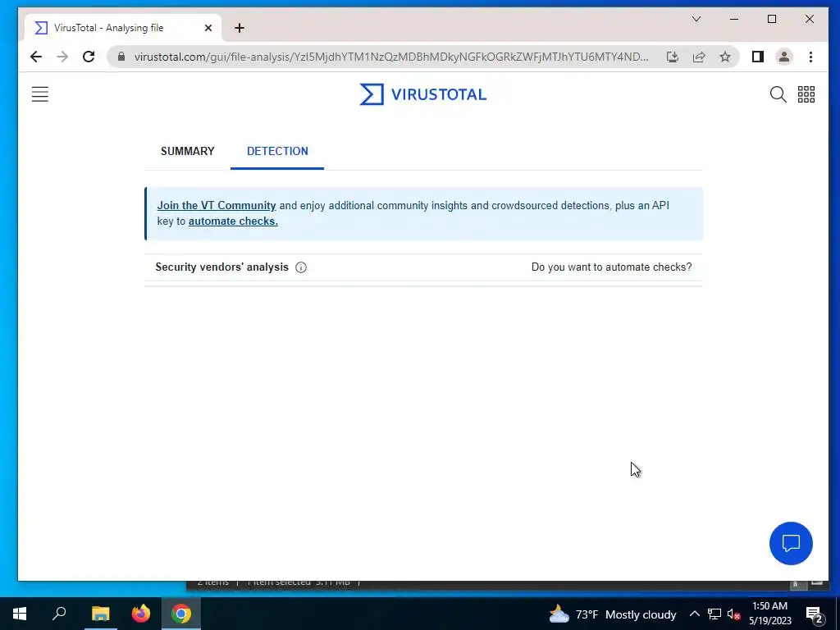Click the VirusTotal logo
Viewport: 840px width, 630px height.
click(422, 94)
